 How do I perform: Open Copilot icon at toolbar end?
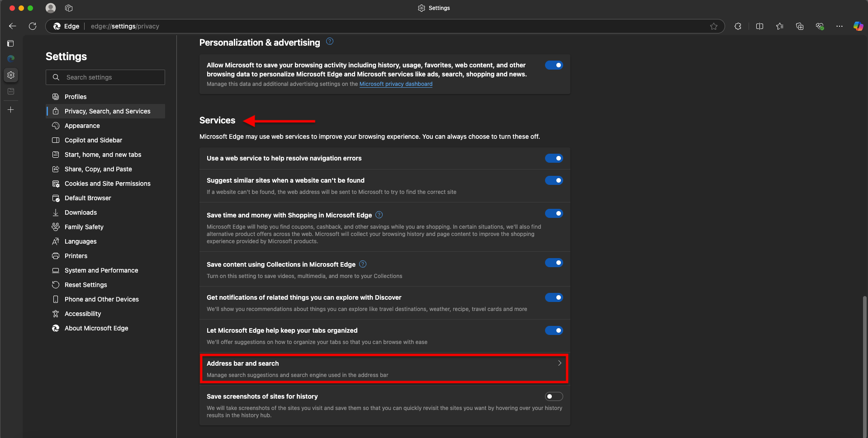[x=858, y=26]
